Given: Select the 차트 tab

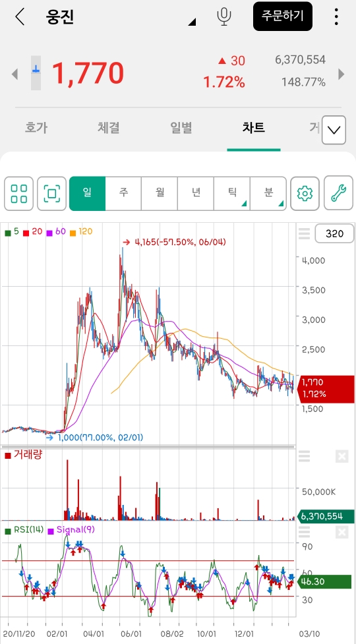Looking at the screenshot, I should (253, 128).
